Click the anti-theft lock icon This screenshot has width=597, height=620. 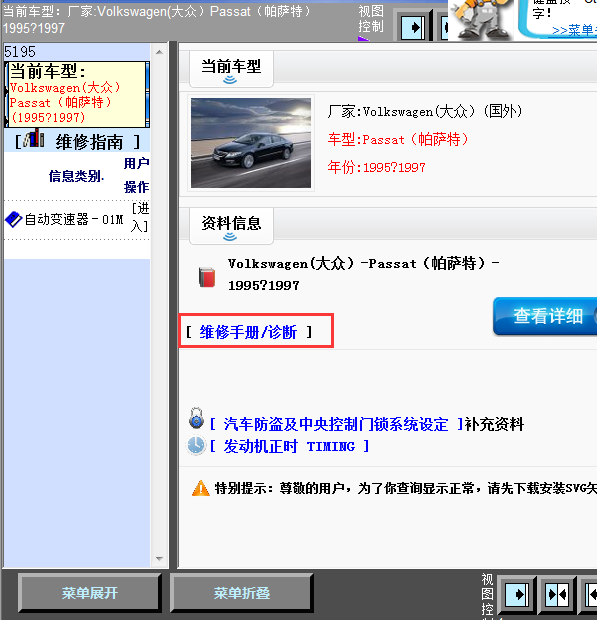[x=196, y=419]
